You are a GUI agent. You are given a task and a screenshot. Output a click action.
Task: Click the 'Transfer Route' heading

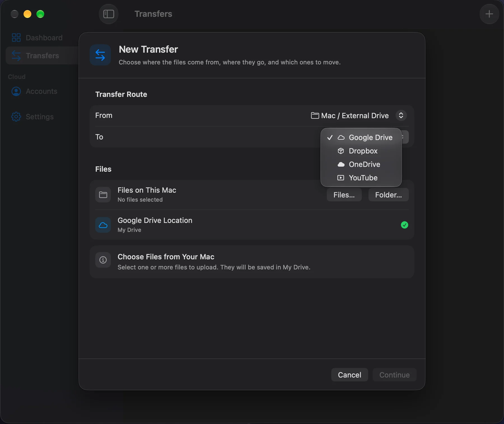click(121, 94)
